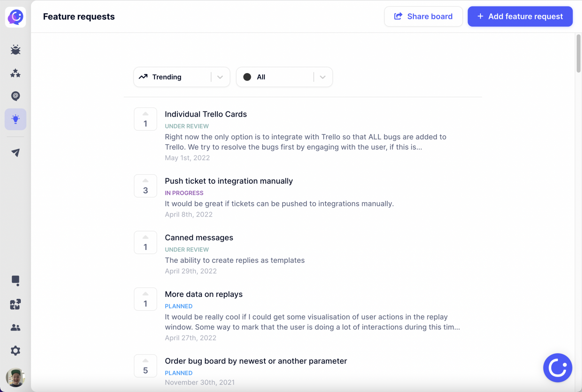The height and width of the screenshot is (392, 582).
Task: Open the chat widget sidebar icon
Action: pos(16,281)
